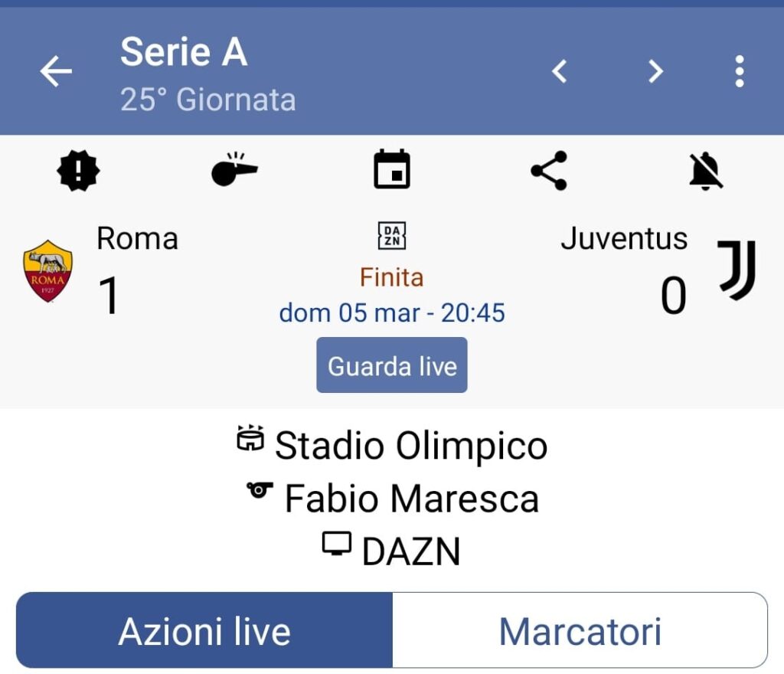Tap the back arrow icon

56,72
